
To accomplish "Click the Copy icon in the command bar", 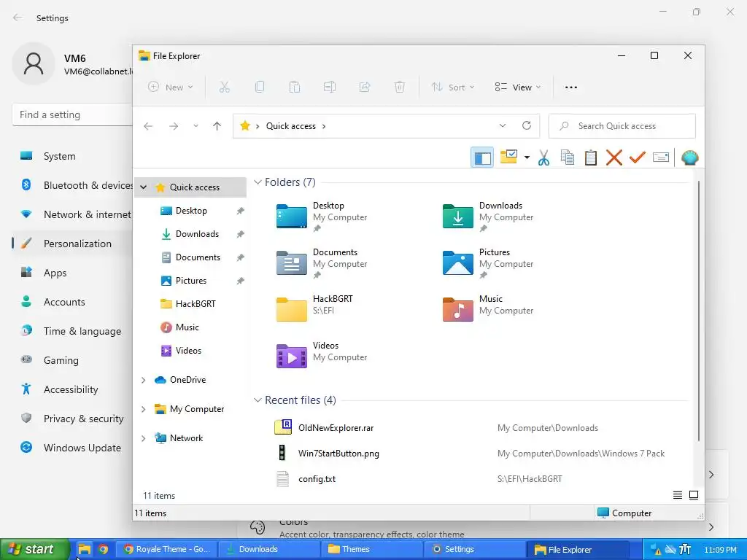I will pos(260,87).
